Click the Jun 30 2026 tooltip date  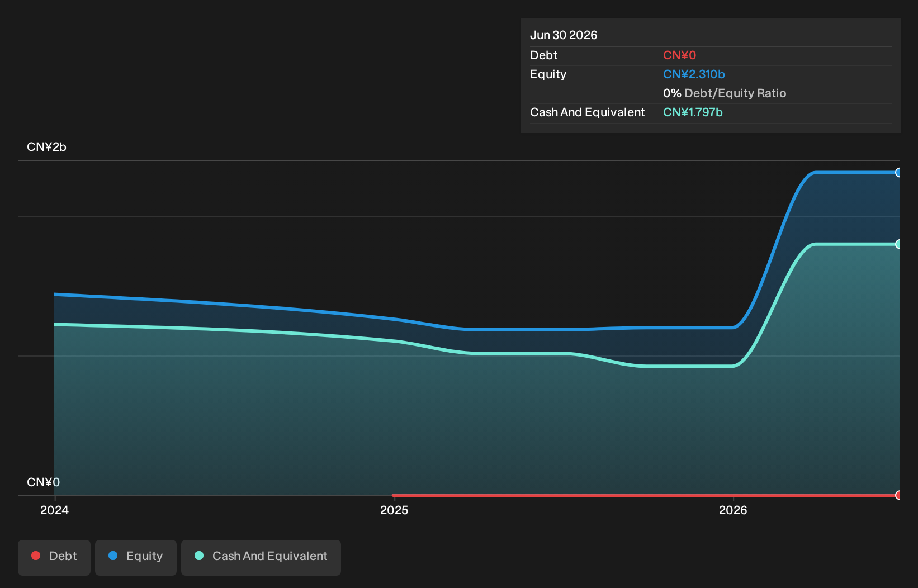pos(564,35)
